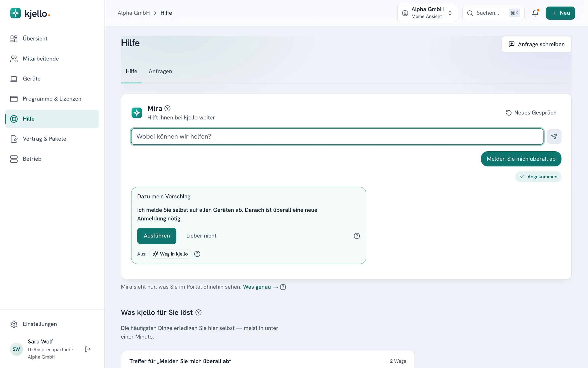The image size is (588, 368).
Task: Open the help icon beside Was kjello für Sie löst
Action: 198,312
